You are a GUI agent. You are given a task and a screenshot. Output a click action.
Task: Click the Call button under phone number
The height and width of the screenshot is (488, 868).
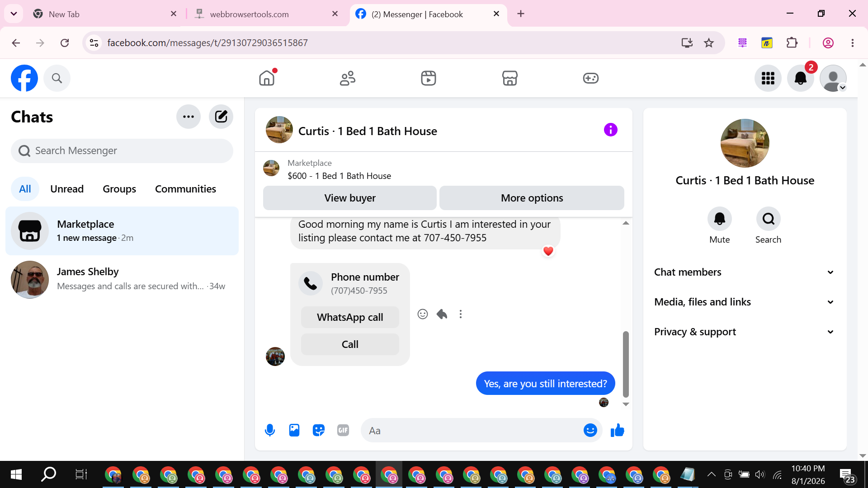coord(350,344)
